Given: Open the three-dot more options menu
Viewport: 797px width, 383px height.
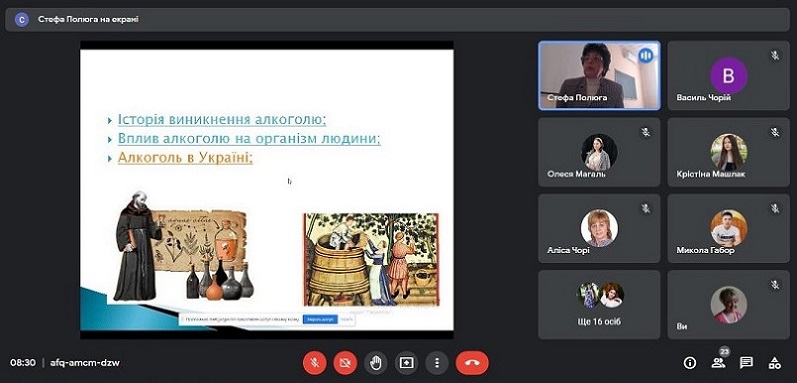Looking at the screenshot, I should (x=437, y=363).
